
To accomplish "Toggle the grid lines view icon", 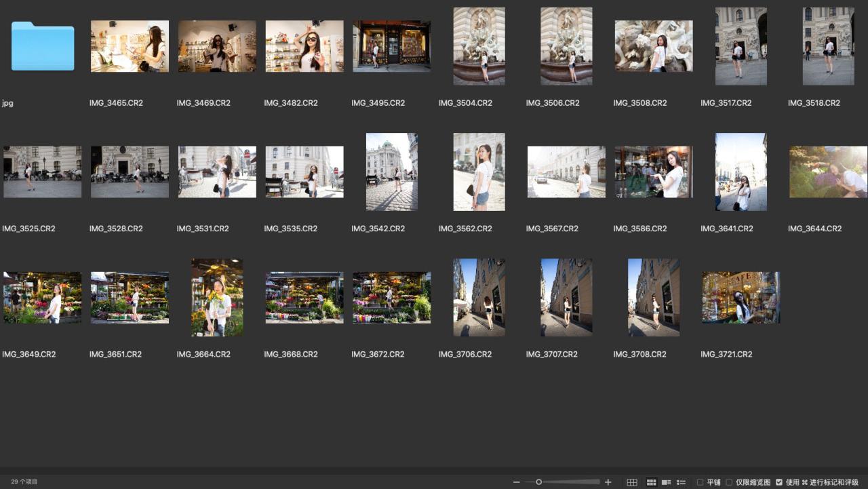I will [x=632, y=482].
